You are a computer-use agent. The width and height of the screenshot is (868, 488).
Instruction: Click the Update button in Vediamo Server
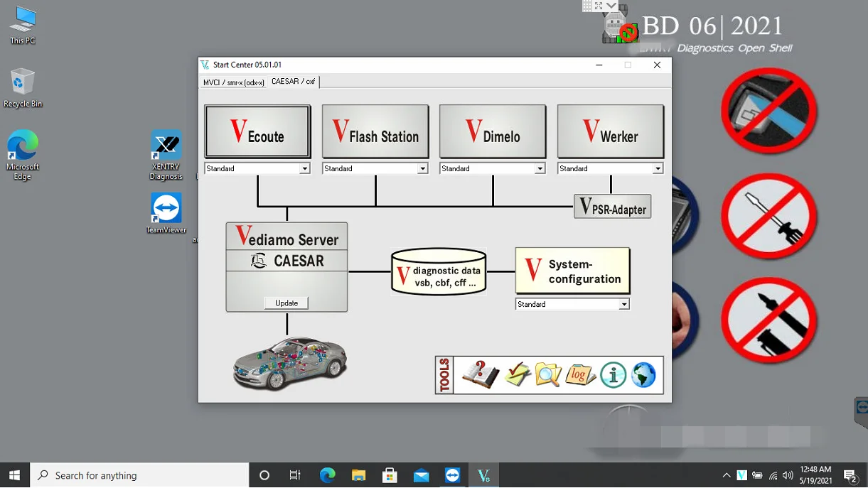[x=286, y=303]
